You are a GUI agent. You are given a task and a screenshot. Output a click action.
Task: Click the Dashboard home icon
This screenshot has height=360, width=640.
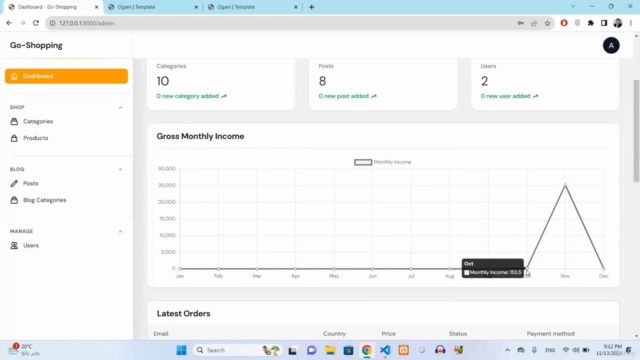(14, 76)
